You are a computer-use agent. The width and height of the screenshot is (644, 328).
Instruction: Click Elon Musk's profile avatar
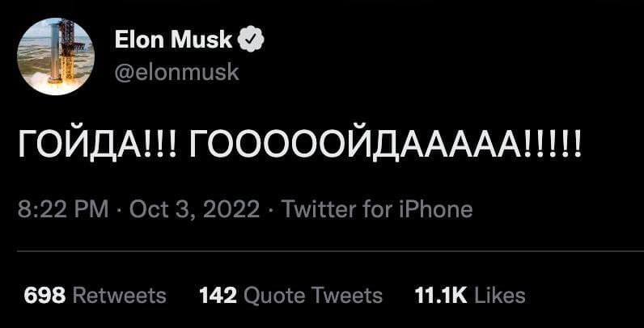[56, 55]
